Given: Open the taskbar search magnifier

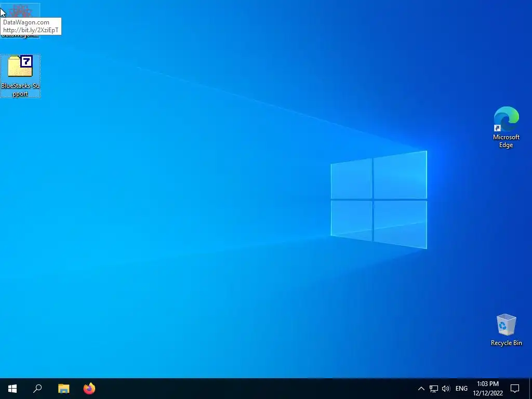Looking at the screenshot, I should 37,389.
